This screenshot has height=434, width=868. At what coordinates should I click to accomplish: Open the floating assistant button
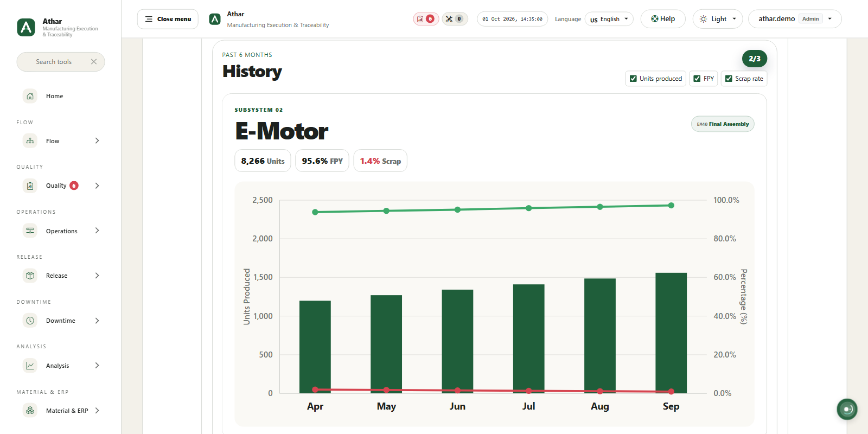(847, 409)
